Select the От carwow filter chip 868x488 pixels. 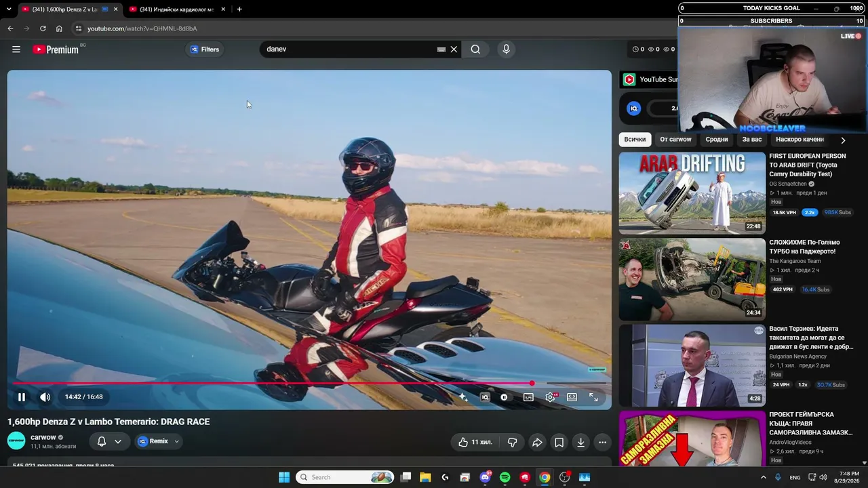click(x=675, y=140)
